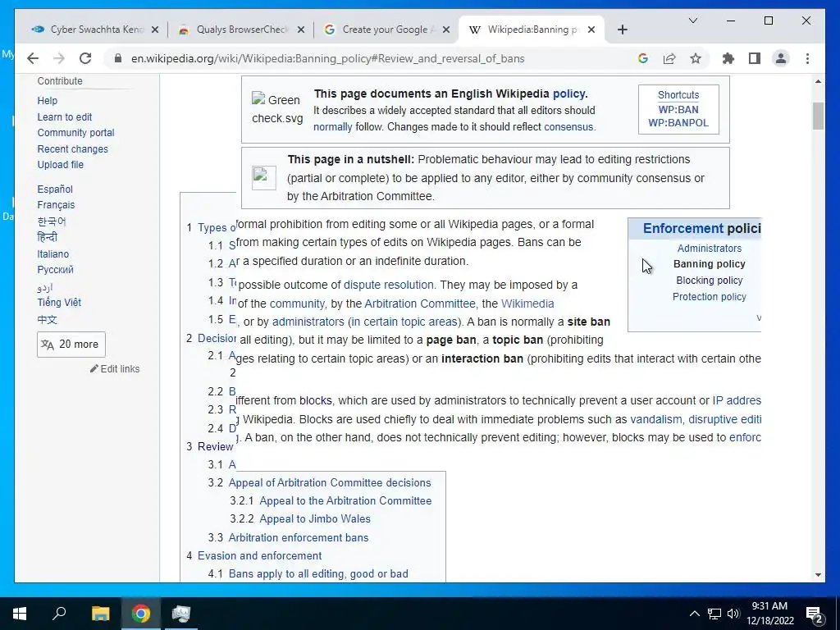
Task: Jump to Arbitration enforcement bans section
Action: click(x=299, y=537)
